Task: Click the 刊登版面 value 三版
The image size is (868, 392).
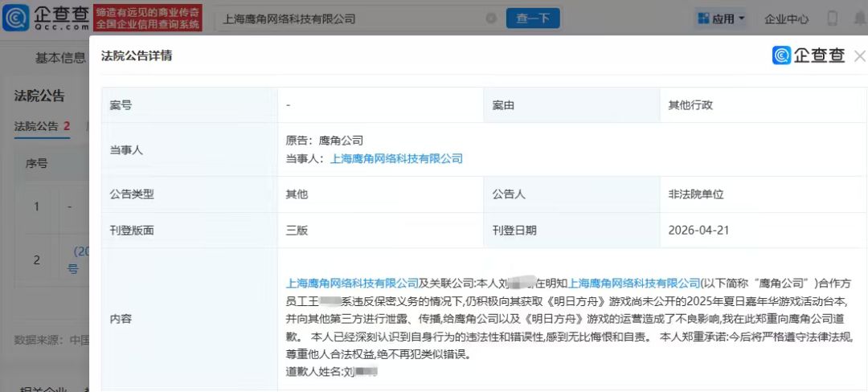Action: coord(297,231)
